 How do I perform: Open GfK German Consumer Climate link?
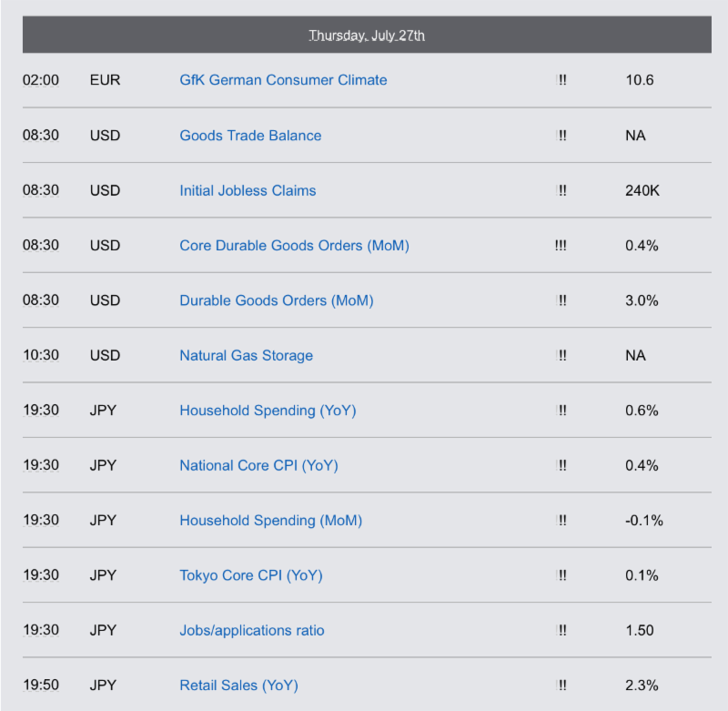point(283,80)
